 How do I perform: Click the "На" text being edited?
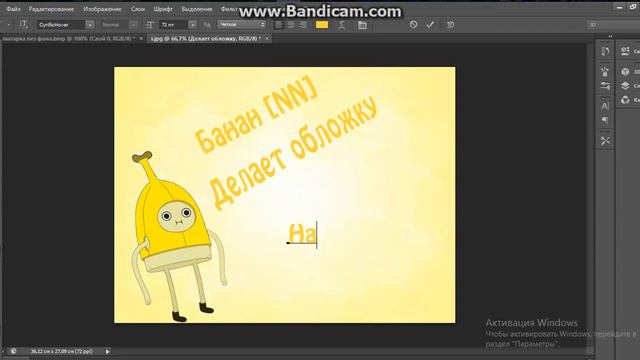pyautogui.click(x=302, y=234)
